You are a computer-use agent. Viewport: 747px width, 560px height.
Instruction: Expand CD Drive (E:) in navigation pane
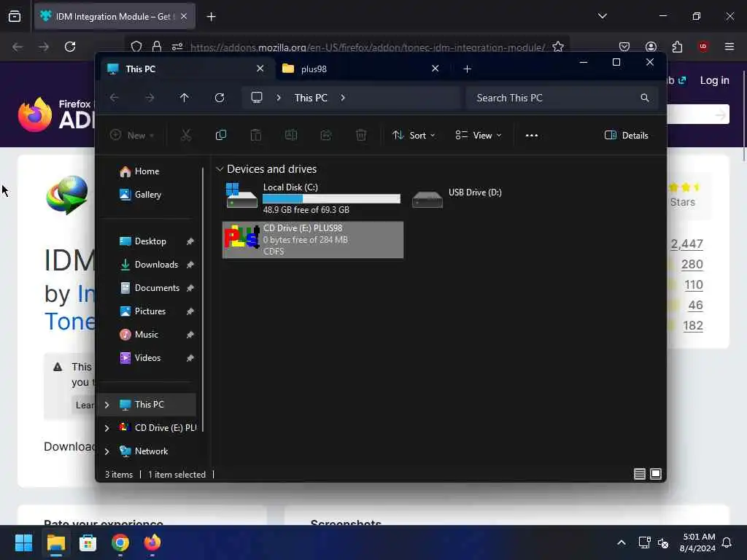coord(107,428)
